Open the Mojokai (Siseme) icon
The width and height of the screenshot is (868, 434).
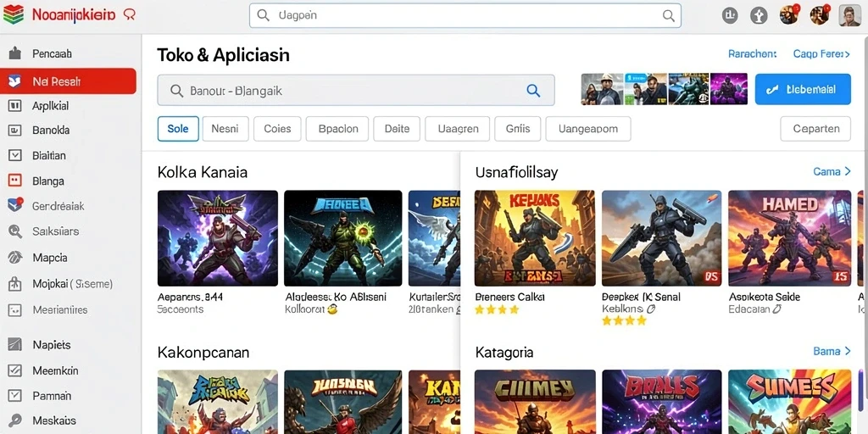click(15, 284)
